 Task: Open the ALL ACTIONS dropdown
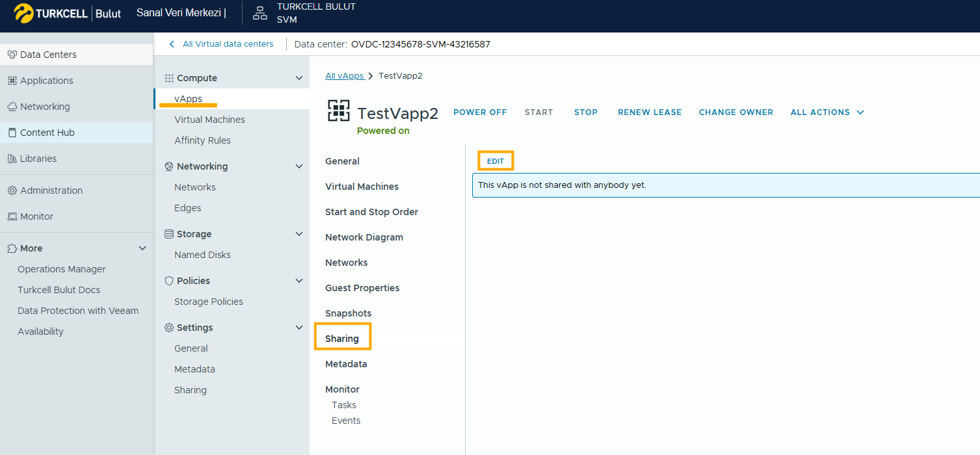point(827,112)
